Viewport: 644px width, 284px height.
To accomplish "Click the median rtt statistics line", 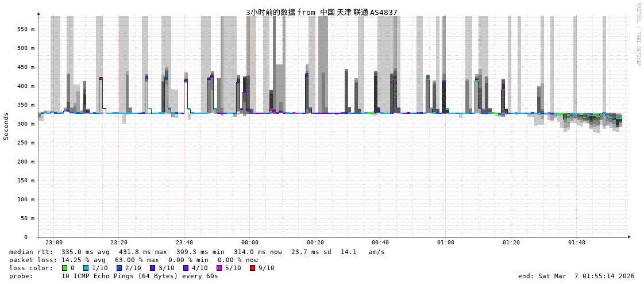I will [196, 252].
